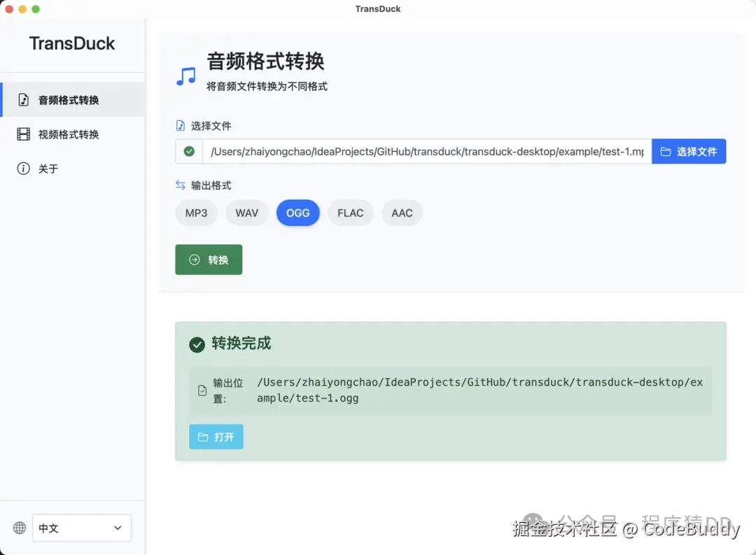
Task: Click the swap arrows icon beside 输出格式
Action: pos(181,185)
